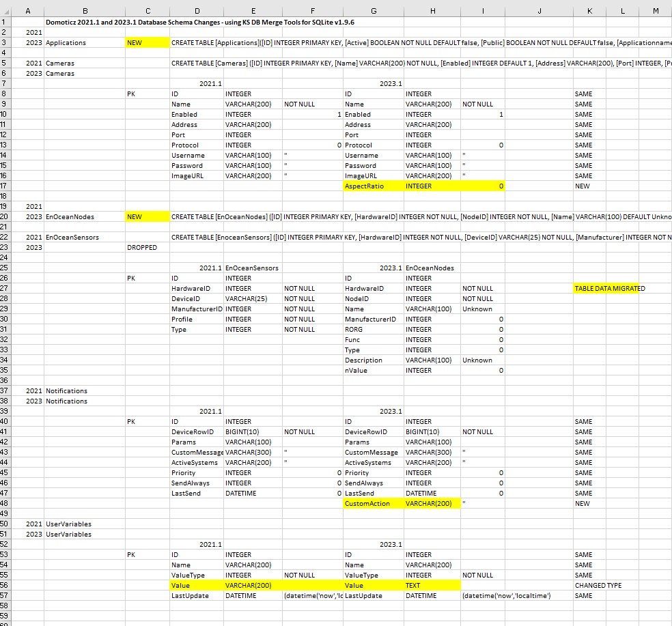The width and height of the screenshot is (672, 626).
Task: Click the INTEGER cell next to AspectRatio
Action: tap(432, 186)
